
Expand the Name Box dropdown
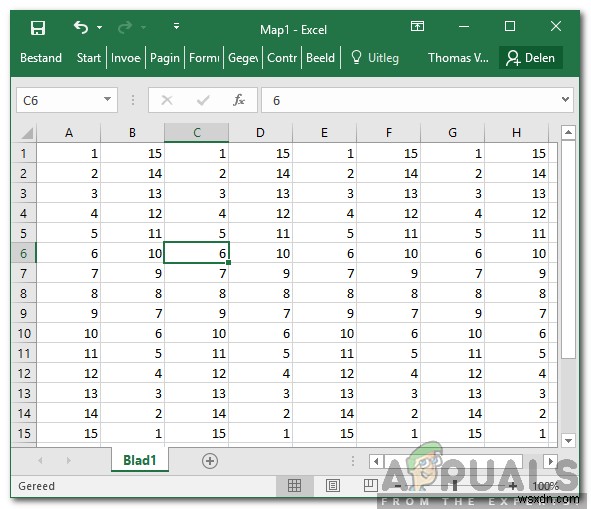point(107,100)
